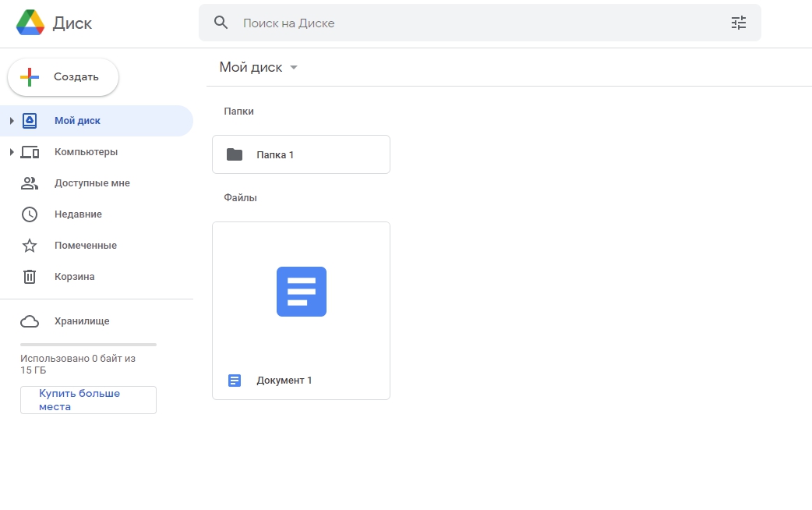Click the storage usage progress bar

88,344
